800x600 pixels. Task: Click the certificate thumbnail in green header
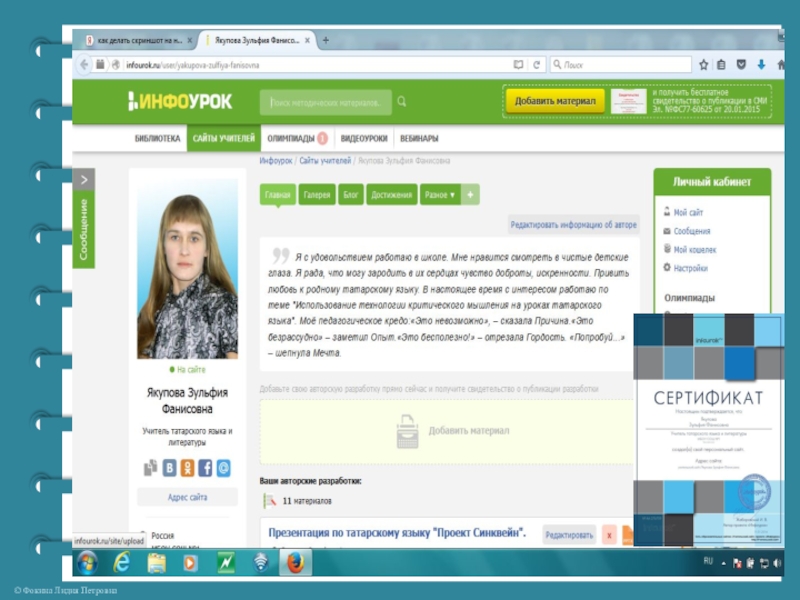(629, 101)
